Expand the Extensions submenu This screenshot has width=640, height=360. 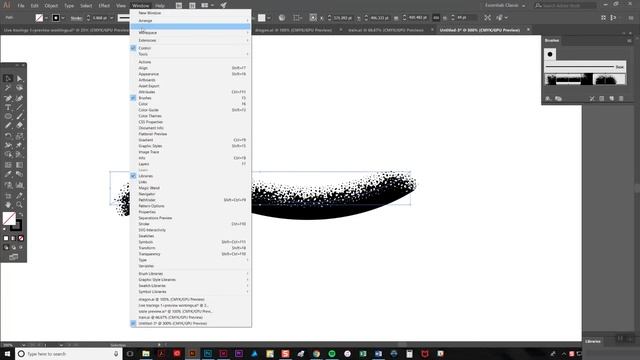point(191,40)
